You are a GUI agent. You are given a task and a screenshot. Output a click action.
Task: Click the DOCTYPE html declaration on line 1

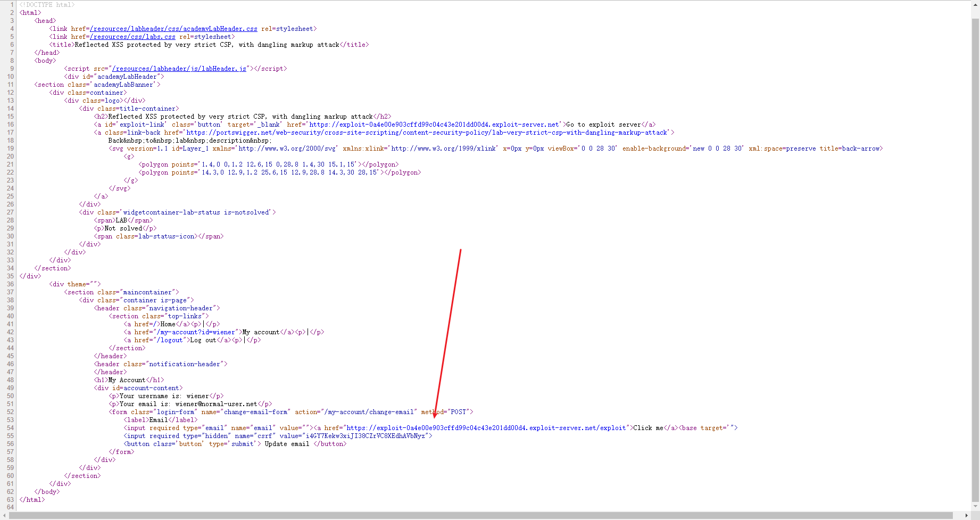coord(47,5)
